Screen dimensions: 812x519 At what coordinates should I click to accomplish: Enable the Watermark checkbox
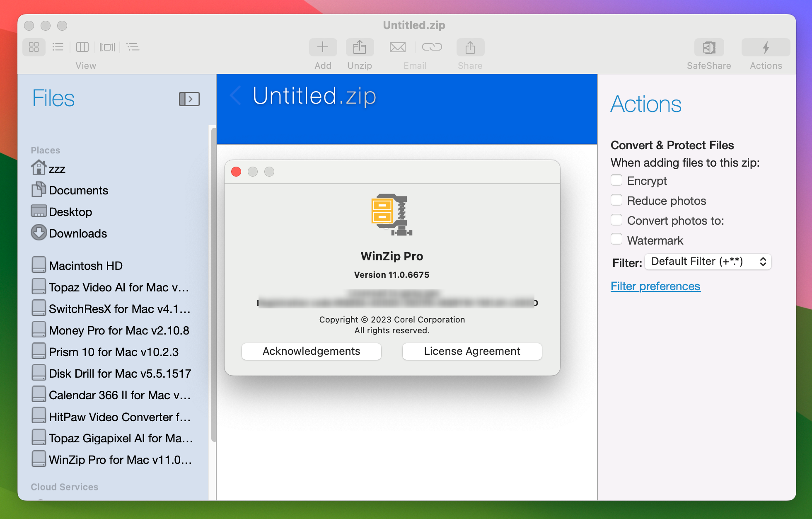(x=616, y=239)
